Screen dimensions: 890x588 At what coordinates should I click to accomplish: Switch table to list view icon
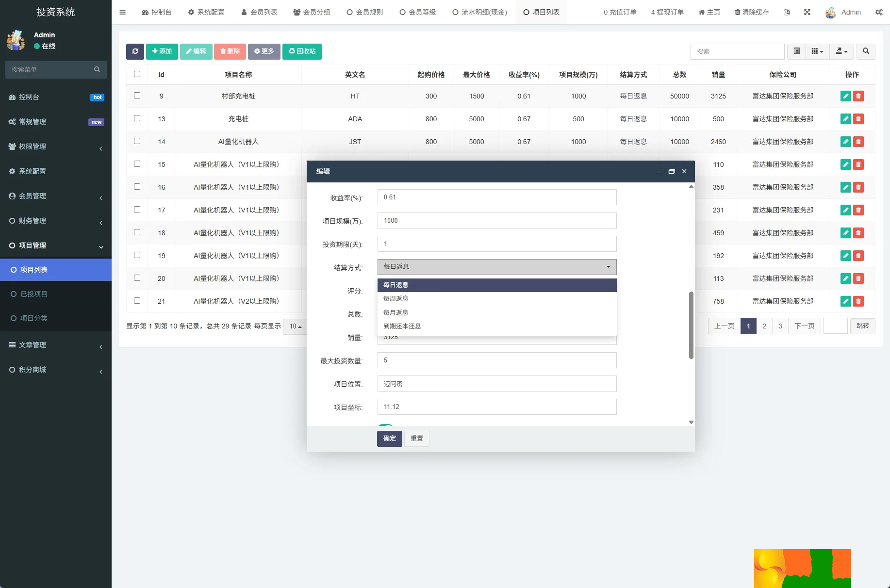coord(796,51)
